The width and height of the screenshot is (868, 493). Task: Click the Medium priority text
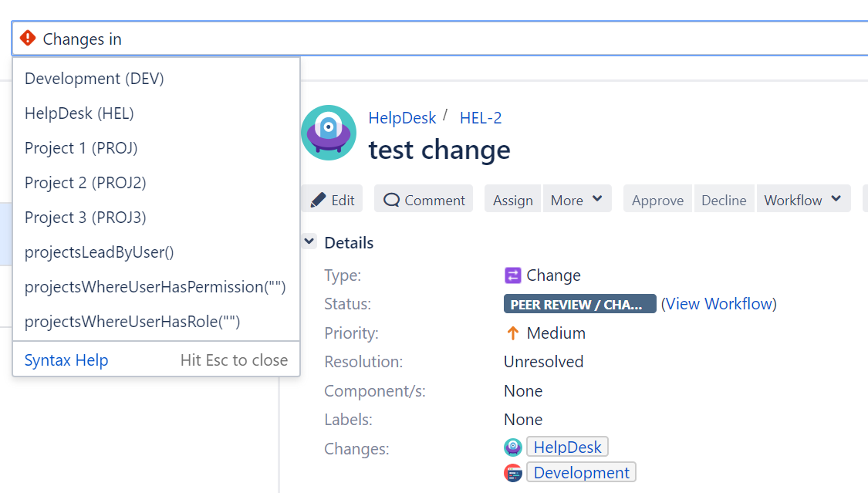click(x=556, y=333)
